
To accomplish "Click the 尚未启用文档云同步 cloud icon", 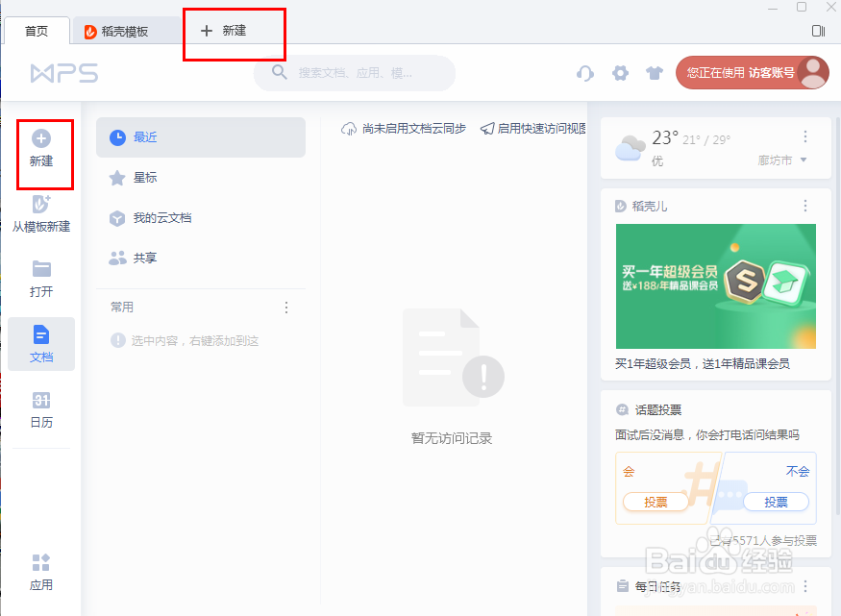I will 347,127.
